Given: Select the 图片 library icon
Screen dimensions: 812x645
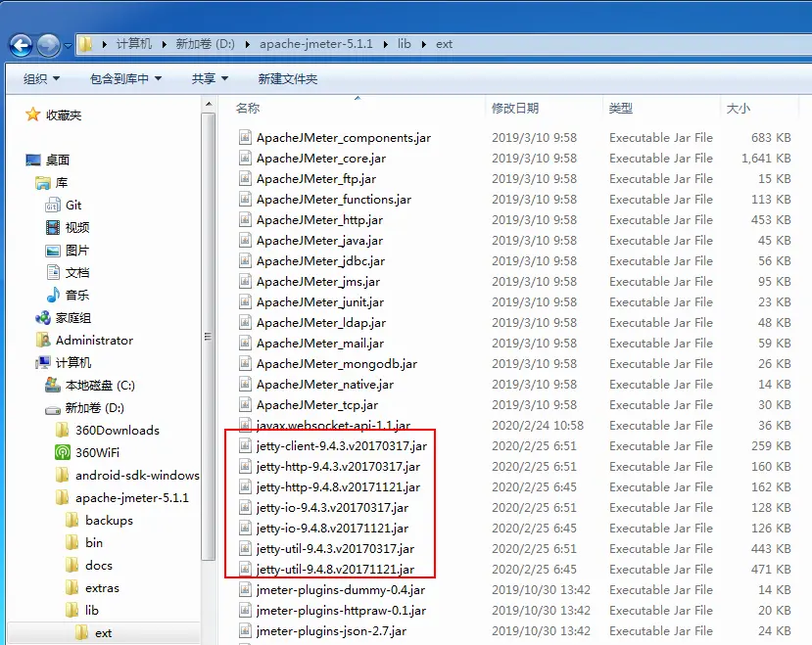Looking at the screenshot, I should 53,251.
